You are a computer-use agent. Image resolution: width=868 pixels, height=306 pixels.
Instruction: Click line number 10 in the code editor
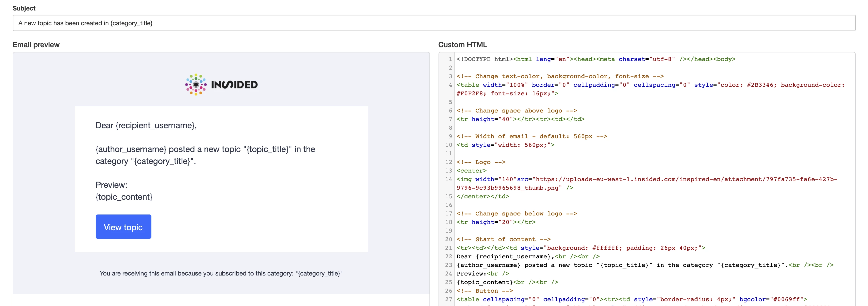pos(449,145)
